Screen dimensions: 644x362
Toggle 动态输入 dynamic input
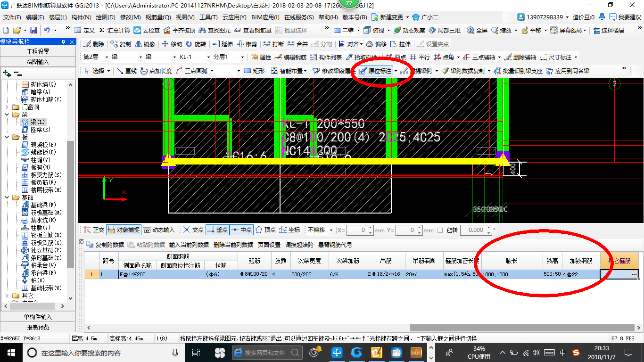159,230
